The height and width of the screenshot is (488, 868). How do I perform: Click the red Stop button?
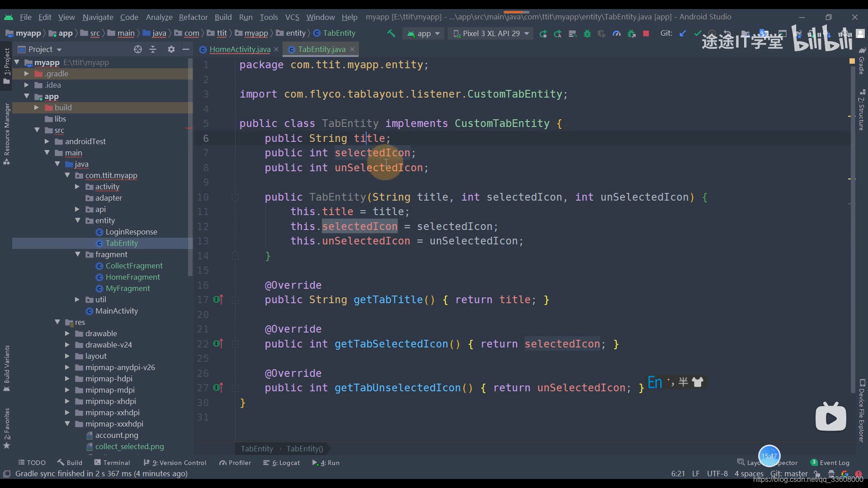pos(646,33)
